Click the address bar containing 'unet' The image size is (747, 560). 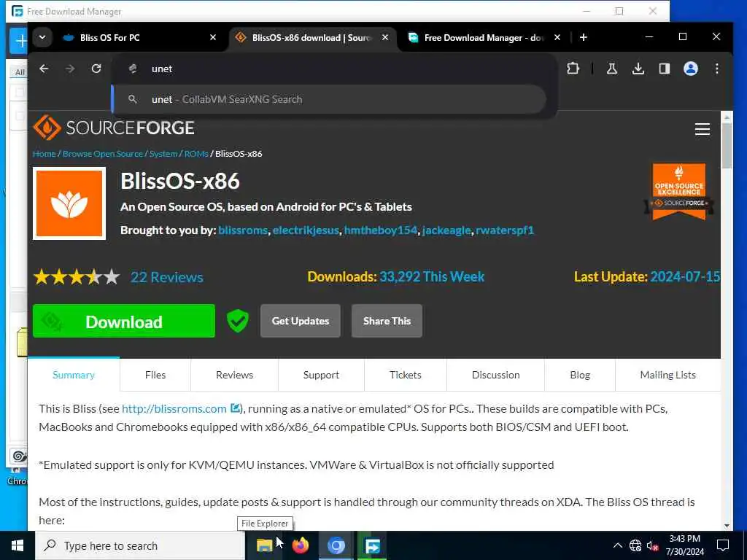(x=333, y=69)
